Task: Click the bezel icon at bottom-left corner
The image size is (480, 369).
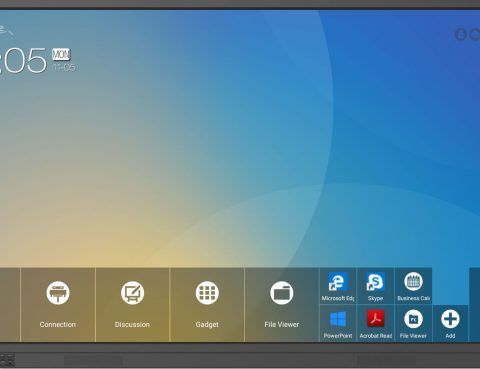Action: (x=7, y=360)
